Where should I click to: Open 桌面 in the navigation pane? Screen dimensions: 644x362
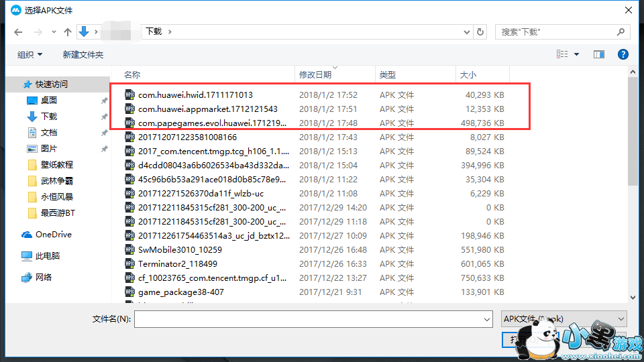click(49, 100)
